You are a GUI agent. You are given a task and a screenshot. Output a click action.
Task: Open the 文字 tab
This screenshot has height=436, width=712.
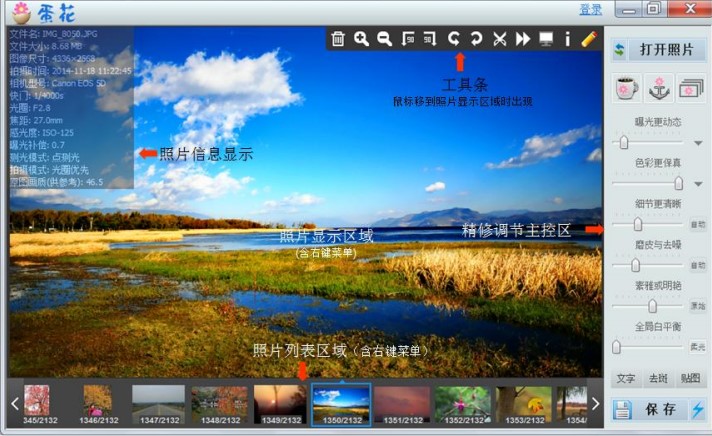[x=626, y=378]
